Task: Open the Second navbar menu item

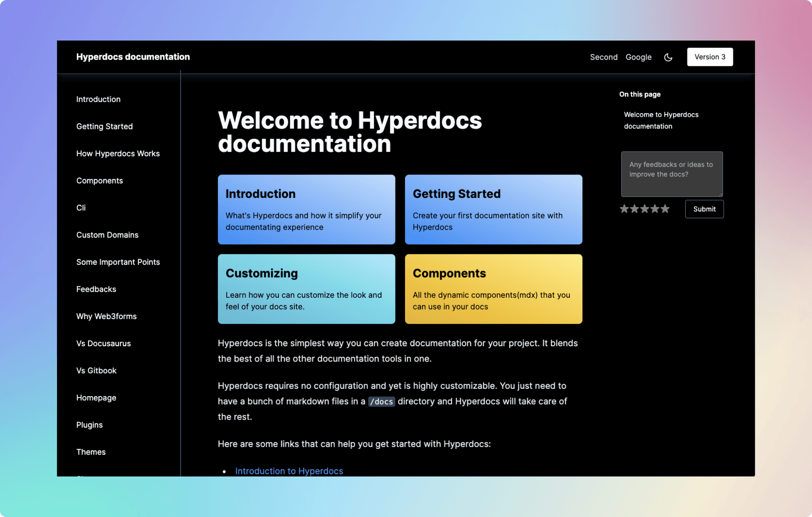Action: pos(604,57)
